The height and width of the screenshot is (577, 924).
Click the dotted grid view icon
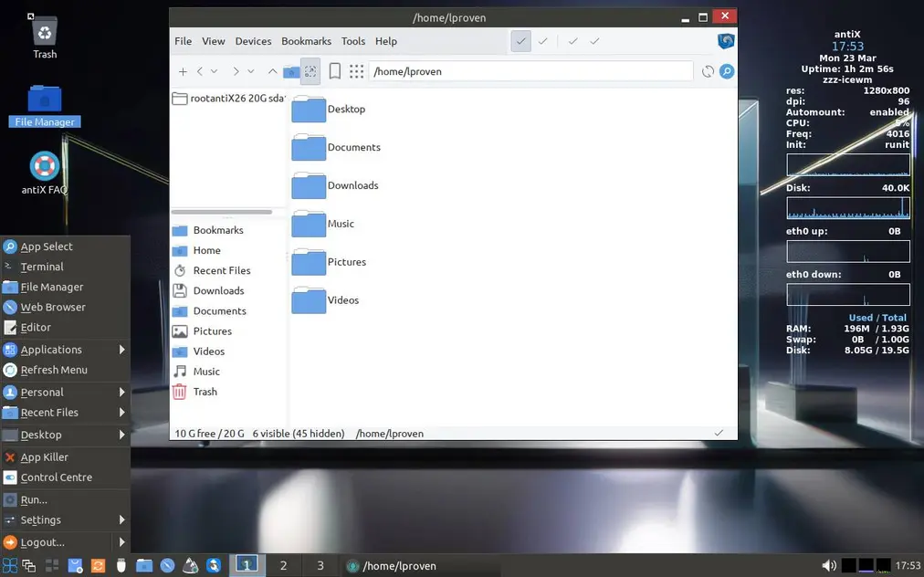[x=356, y=71]
